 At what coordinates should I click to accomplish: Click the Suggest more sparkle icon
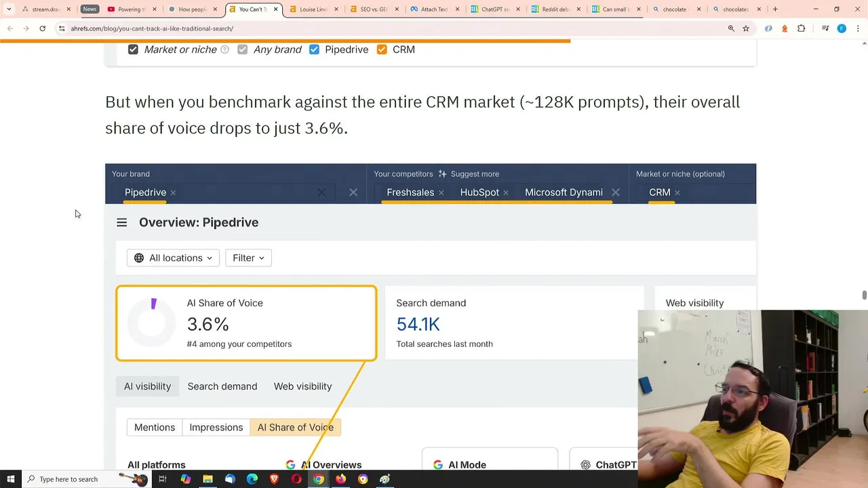pos(442,174)
